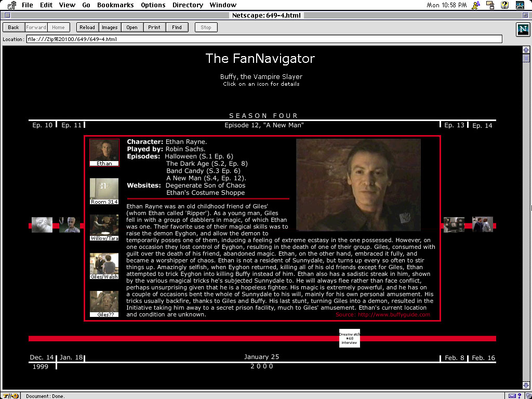
Task: Follow the Degenerate Son of Chaos link
Action: (x=205, y=185)
